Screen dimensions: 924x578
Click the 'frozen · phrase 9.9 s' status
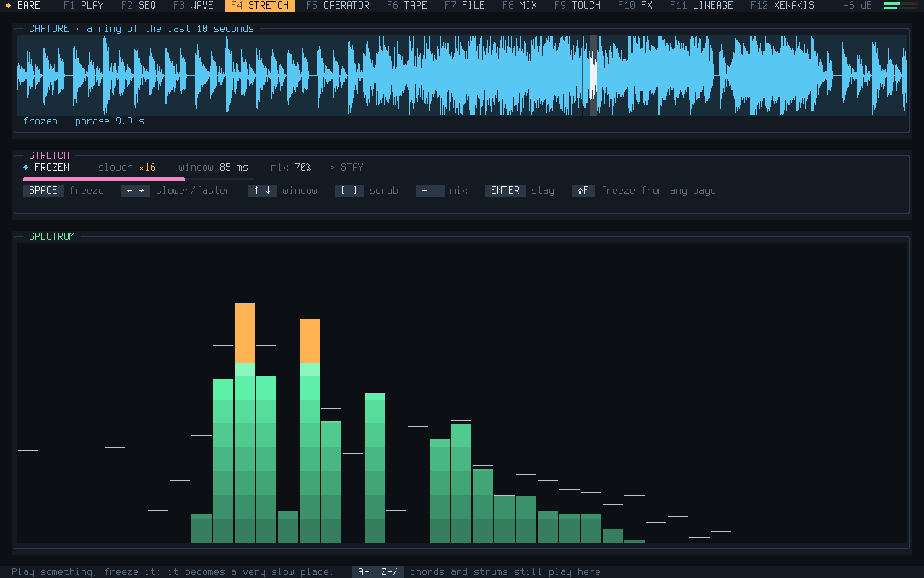[x=84, y=121]
